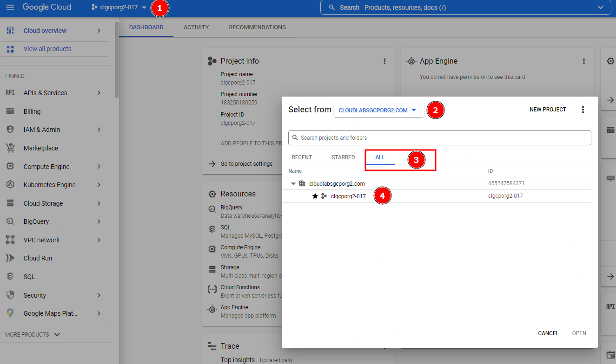Expand Compute Engine submenu arrow
The height and width of the screenshot is (364, 616).
[x=99, y=167]
